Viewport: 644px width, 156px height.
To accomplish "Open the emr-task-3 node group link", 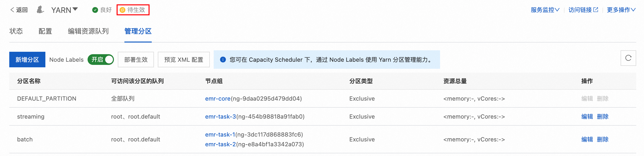I will (x=221, y=117).
